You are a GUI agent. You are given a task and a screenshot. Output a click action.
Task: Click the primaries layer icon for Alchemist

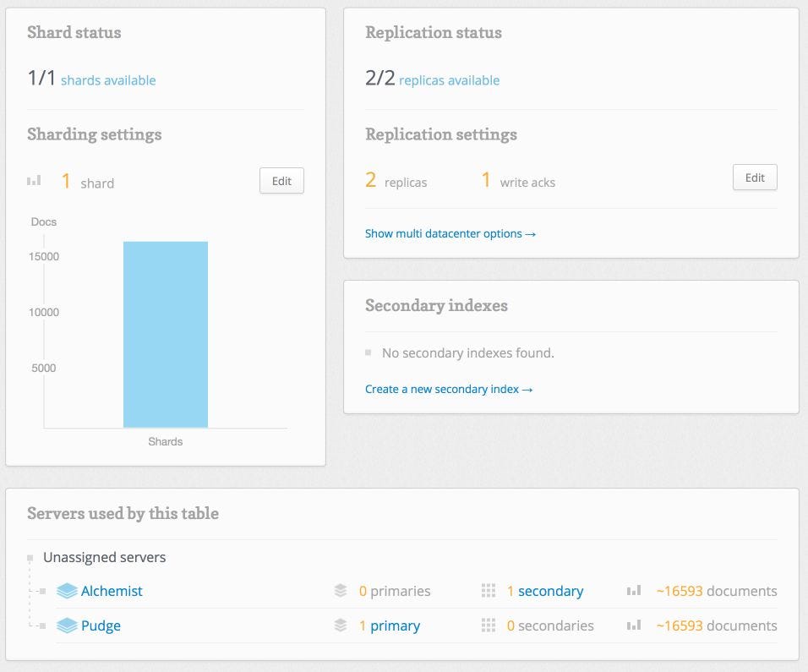tap(341, 591)
